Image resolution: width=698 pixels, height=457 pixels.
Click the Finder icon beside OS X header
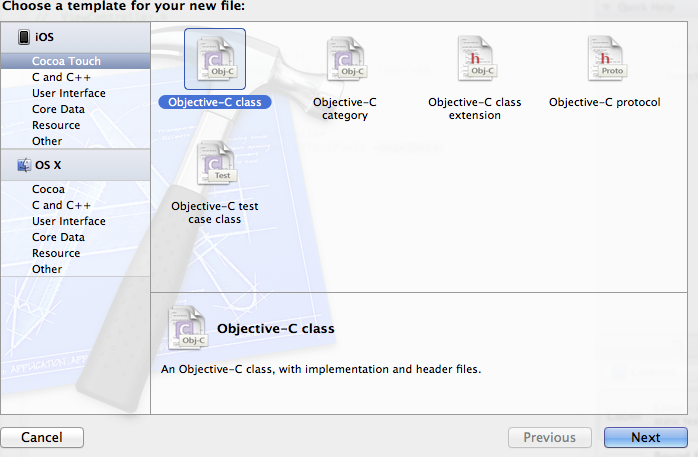click(24, 165)
